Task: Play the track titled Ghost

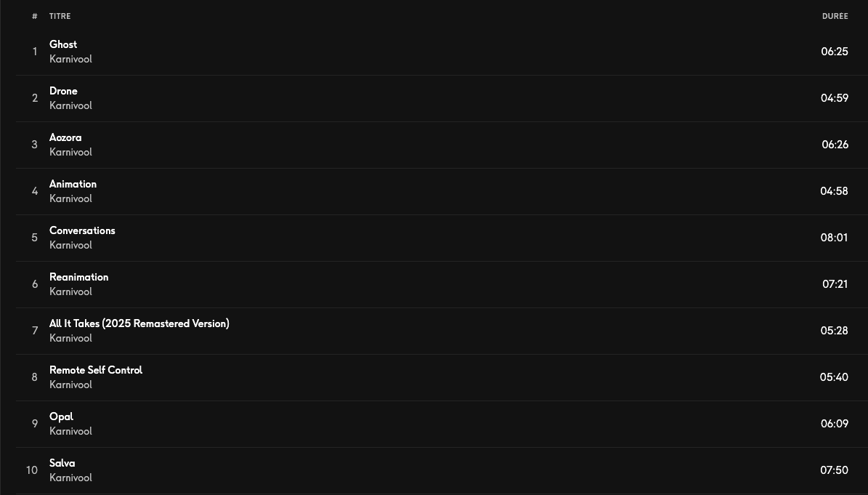Action: pos(63,44)
